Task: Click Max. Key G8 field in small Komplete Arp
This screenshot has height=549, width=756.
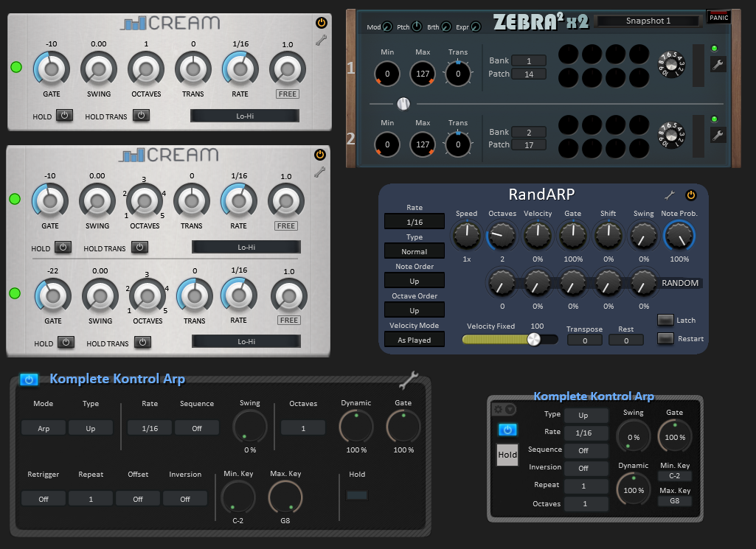Action: 675,501
